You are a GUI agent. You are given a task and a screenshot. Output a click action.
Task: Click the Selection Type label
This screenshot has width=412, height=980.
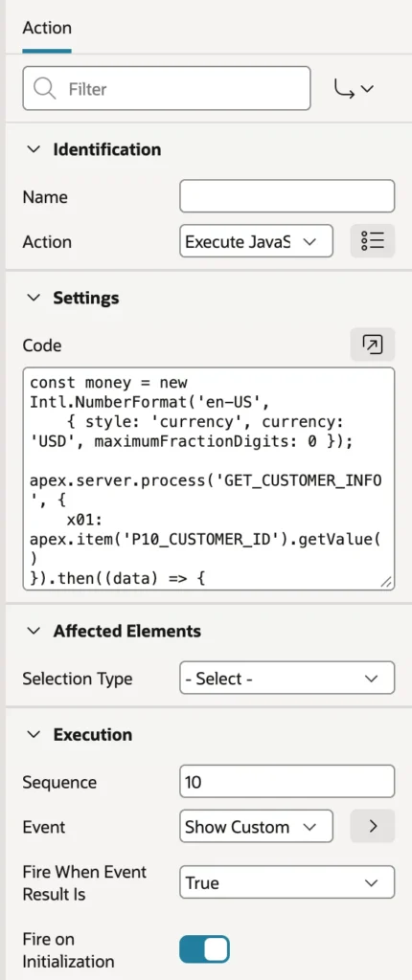[x=78, y=679]
